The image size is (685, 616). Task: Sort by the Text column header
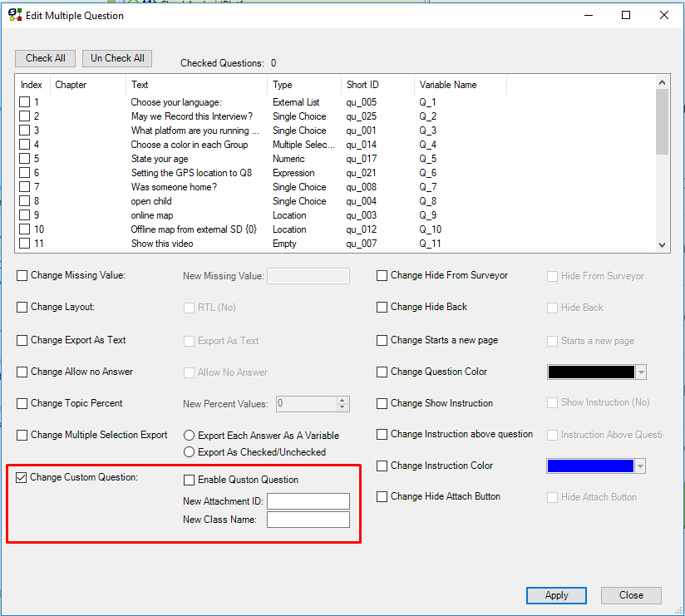196,85
